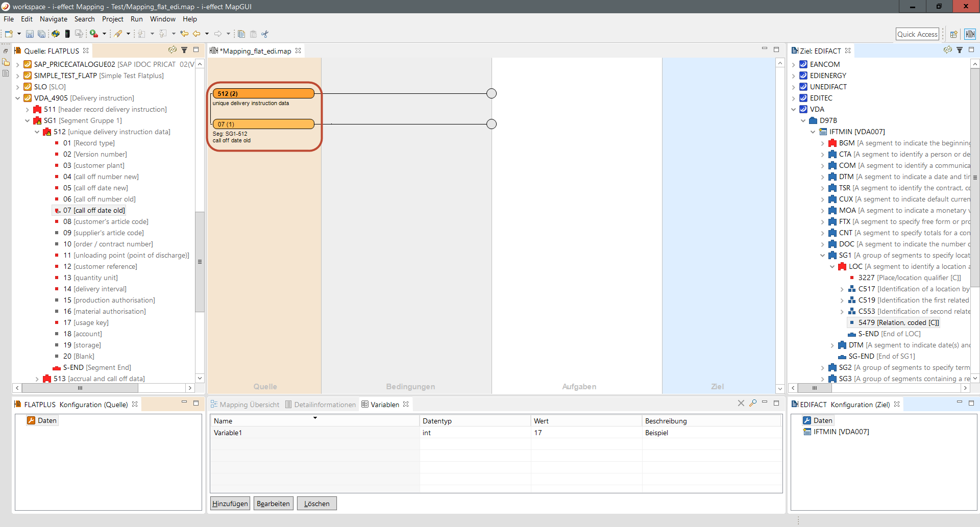This screenshot has width=980, height=527.
Task: Click the Hinzufügen button
Action: [230, 504]
